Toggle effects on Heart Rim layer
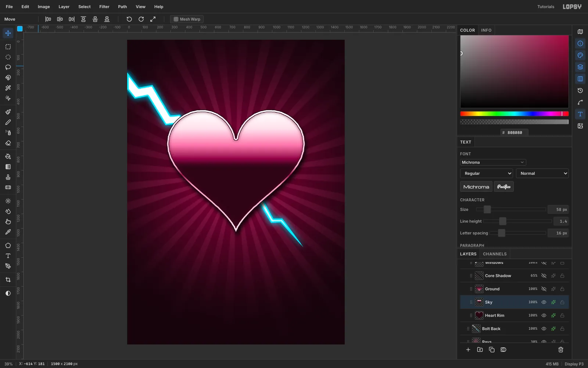 (x=553, y=315)
